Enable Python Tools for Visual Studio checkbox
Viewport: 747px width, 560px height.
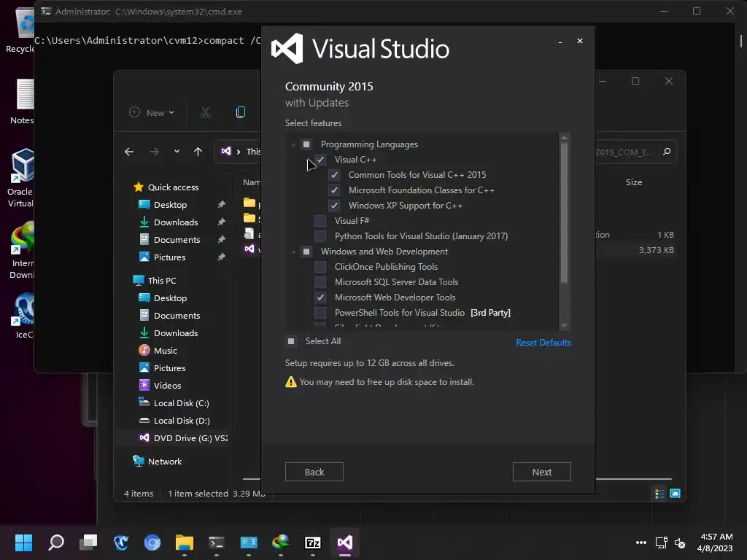pos(321,236)
